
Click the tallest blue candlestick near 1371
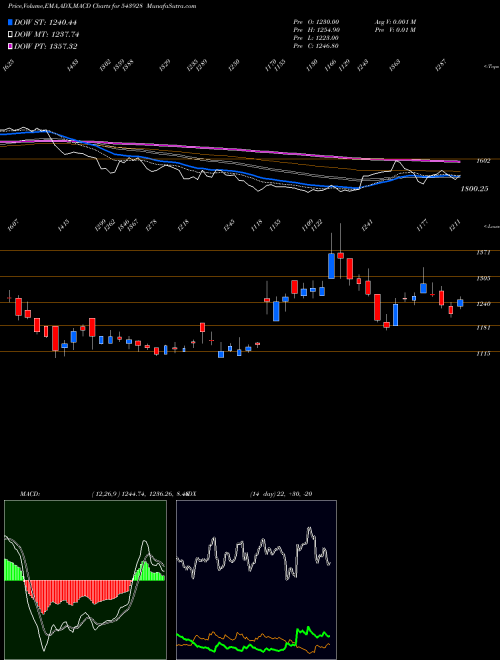pos(331,266)
